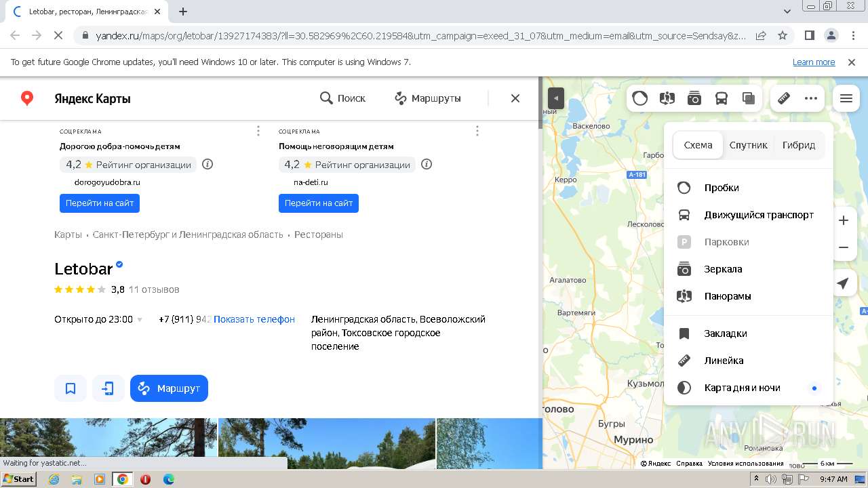Open the 11 отзывов reviews link
868x488 pixels.
tap(154, 289)
